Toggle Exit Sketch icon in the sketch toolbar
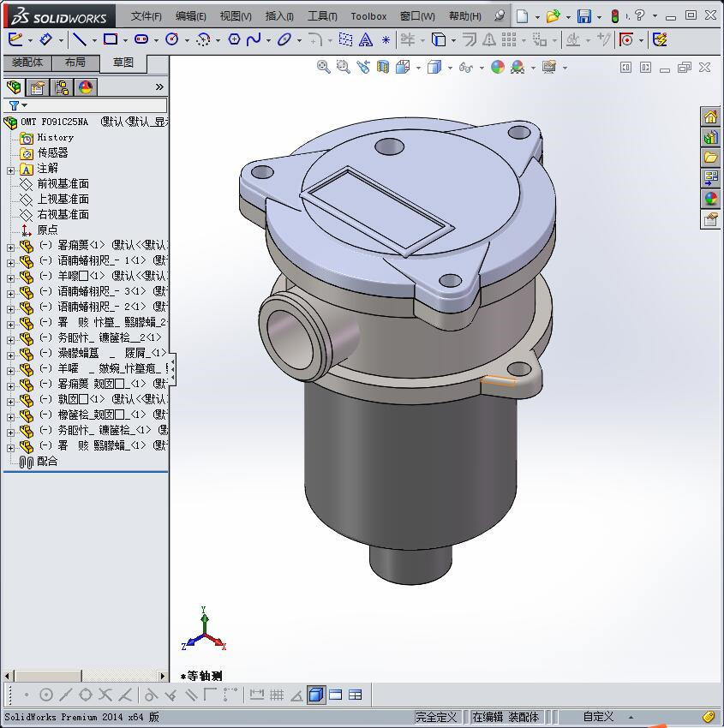This screenshot has width=724, height=728. coord(15,39)
